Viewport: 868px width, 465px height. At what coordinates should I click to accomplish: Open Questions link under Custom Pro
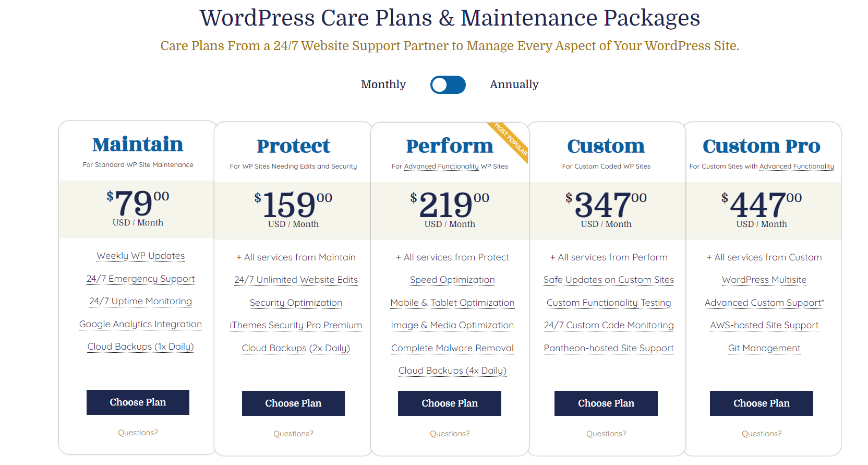(761, 434)
